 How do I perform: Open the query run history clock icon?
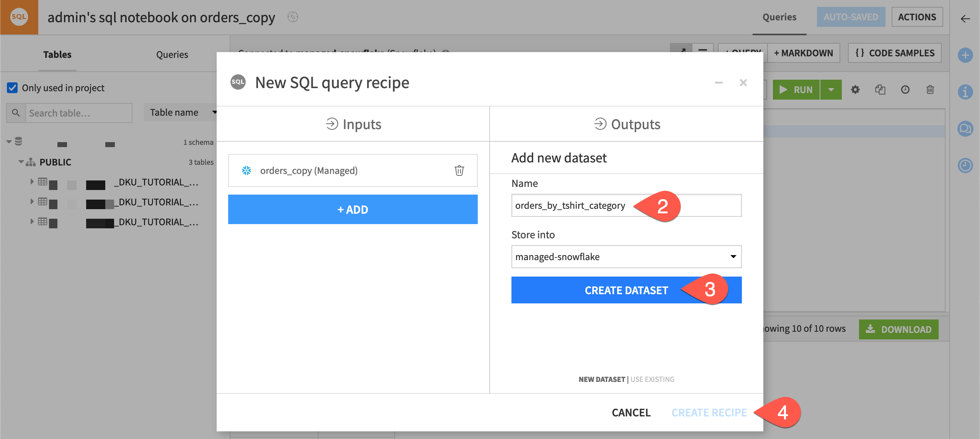coord(904,89)
